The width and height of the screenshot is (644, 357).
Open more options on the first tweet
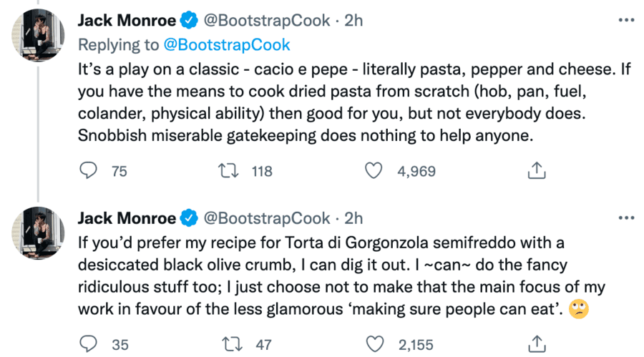click(x=625, y=21)
